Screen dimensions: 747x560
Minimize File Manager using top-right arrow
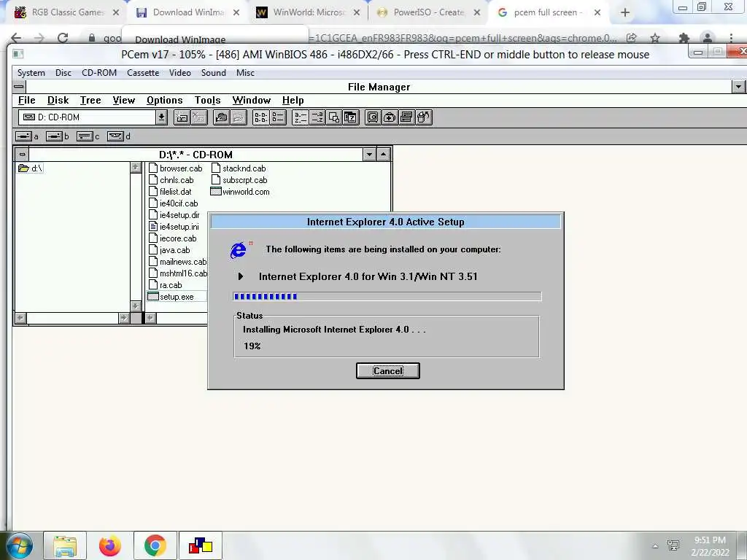pyautogui.click(x=738, y=87)
